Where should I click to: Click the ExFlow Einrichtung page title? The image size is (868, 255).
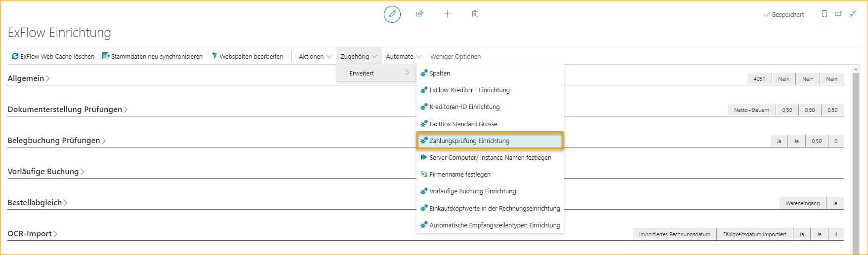pos(59,33)
